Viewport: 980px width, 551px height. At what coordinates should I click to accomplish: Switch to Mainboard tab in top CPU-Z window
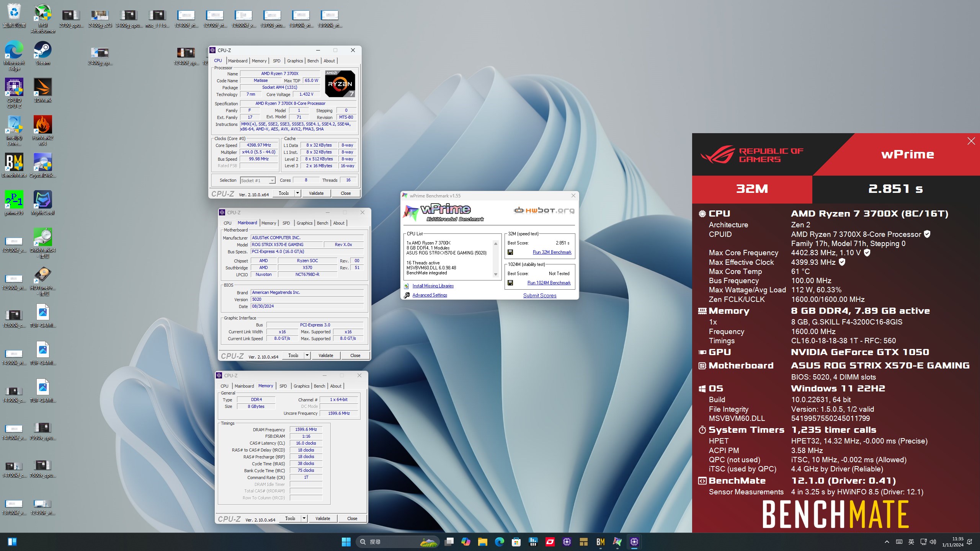tap(238, 61)
